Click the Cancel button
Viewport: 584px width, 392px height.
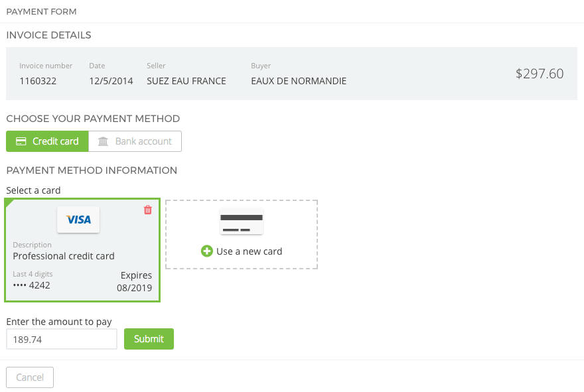tap(30, 377)
